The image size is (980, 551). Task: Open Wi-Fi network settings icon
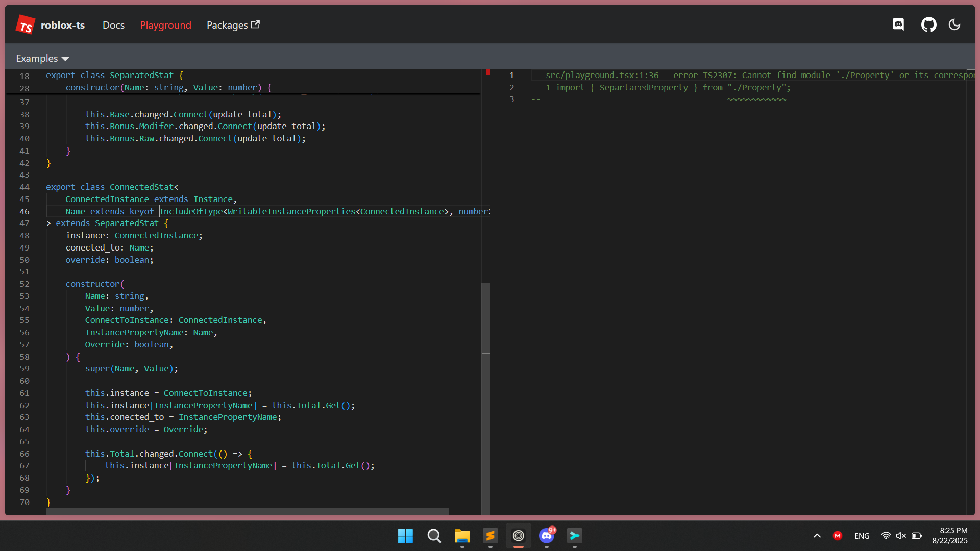pos(886,536)
